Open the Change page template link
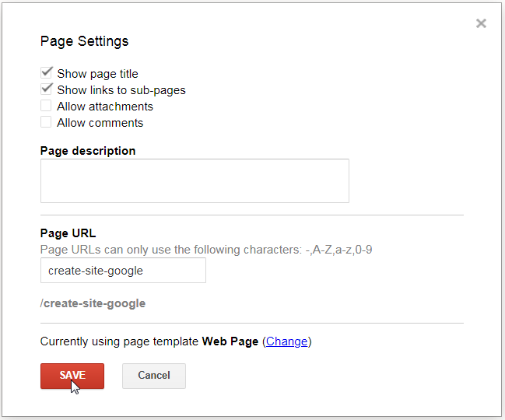This screenshot has height=420, width=505. click(286, 341)
